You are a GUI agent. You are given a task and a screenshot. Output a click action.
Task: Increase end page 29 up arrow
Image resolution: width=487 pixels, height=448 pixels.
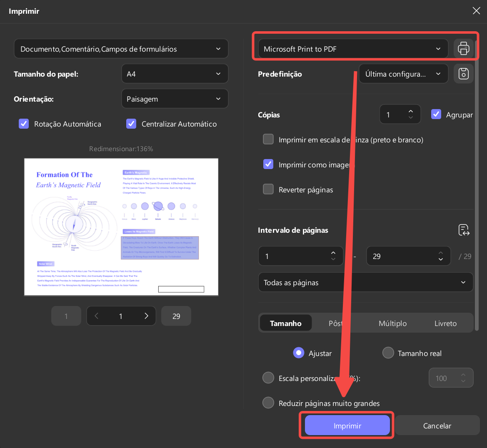(x=441, y=253)
